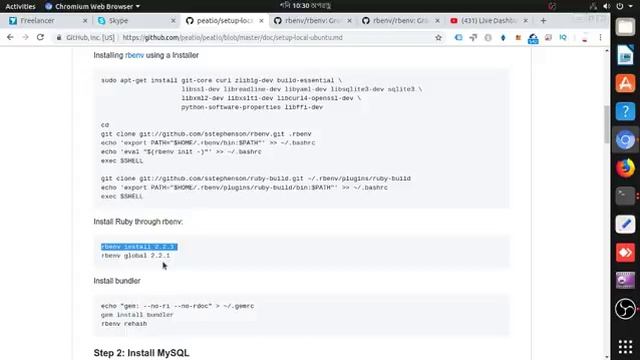Screen dimensions: 640x360
Task: Click 'gem install bundler' command
Action: [137, 315]
